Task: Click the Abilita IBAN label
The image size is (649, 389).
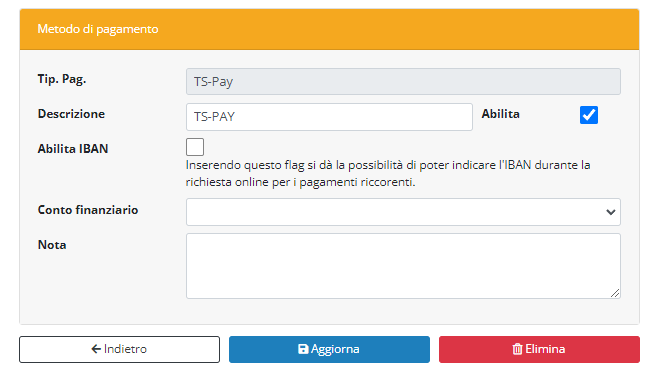Action: (x=73, y=149)
